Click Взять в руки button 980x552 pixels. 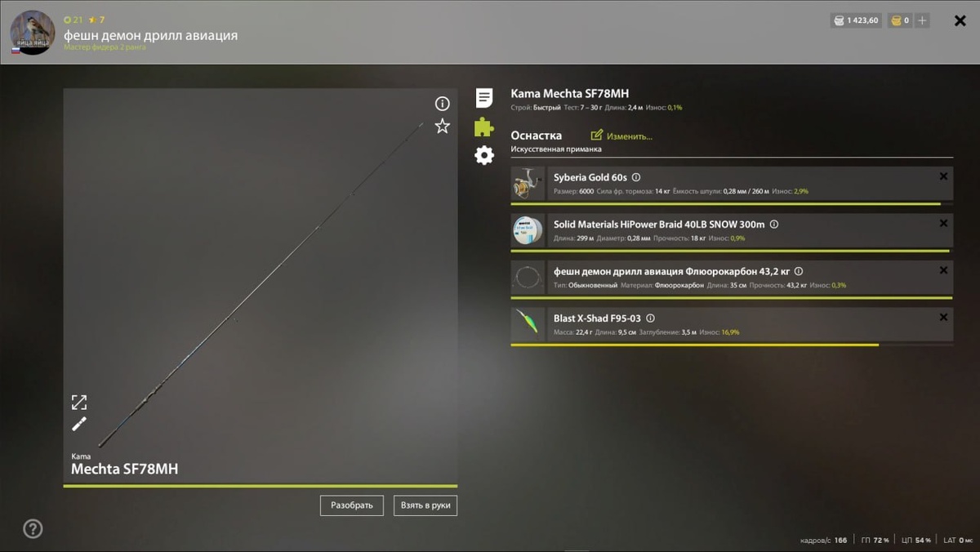coord(425,505)
